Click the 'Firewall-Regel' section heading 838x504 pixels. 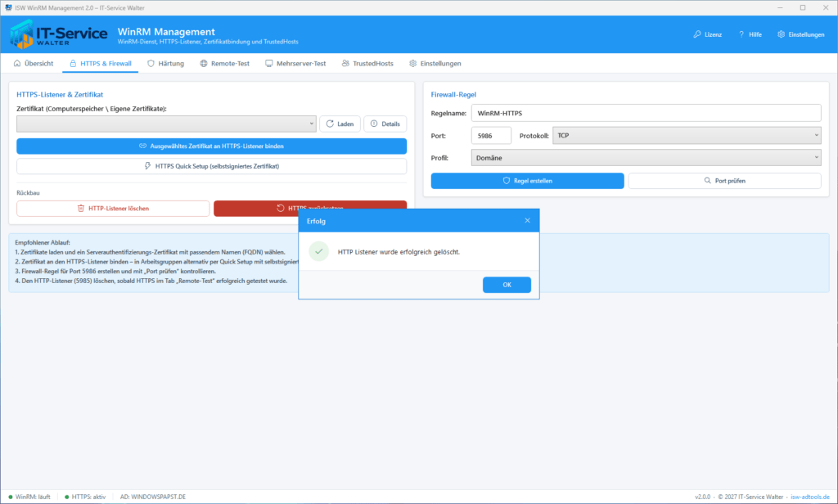coord(453,95)
